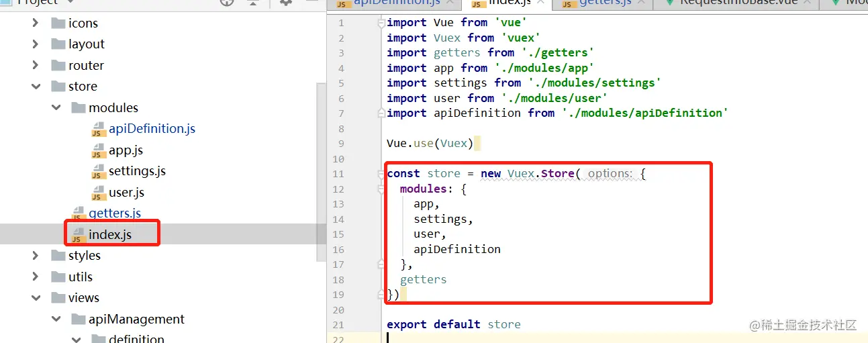Select app.js in the project tree
868x343 pixels.
[126, 150]
